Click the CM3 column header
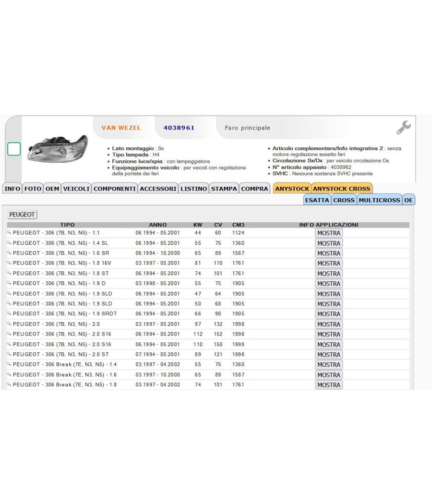Screen dimensions: 432x504 238,225
